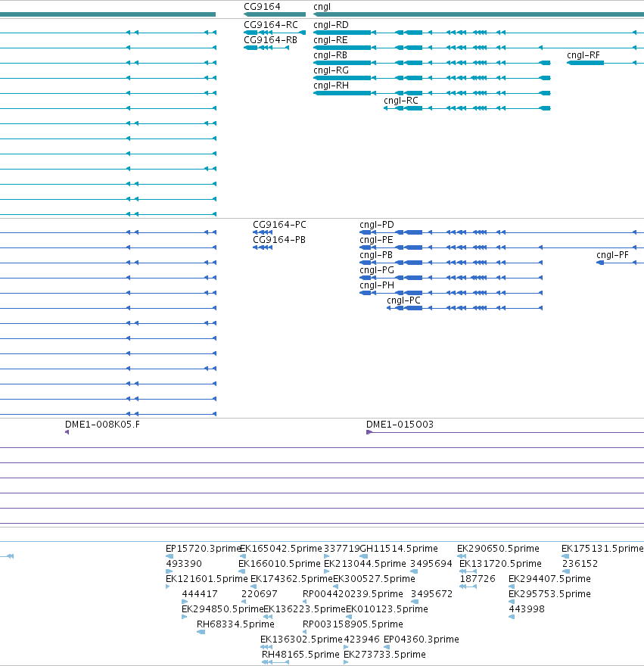Click the EK175131.5prime EST label

point(602,549)
